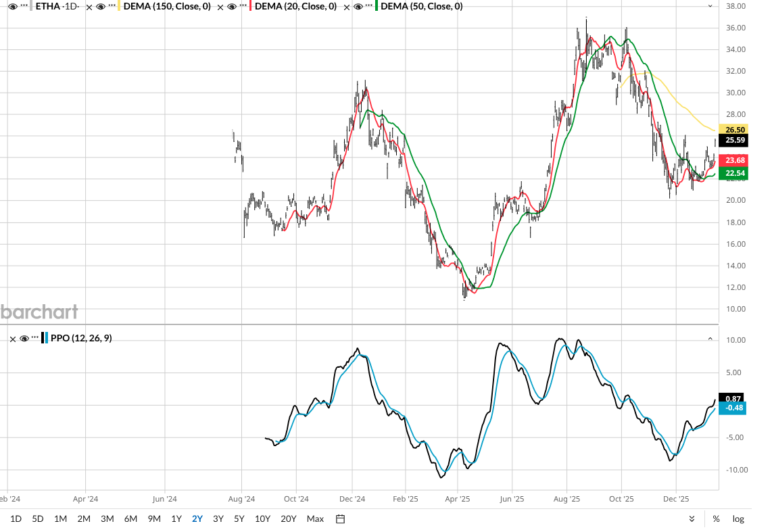This screenshot has width=772, height=532.
Task: Hide the ETHA price series via eye icon
Action: coord(13,6)
